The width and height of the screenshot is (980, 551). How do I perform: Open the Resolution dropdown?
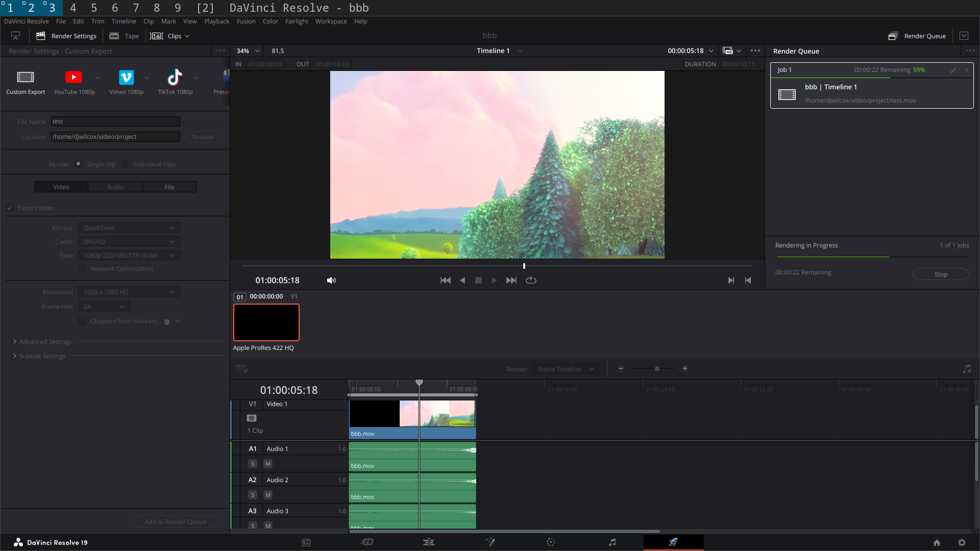[x=129, y=292]
